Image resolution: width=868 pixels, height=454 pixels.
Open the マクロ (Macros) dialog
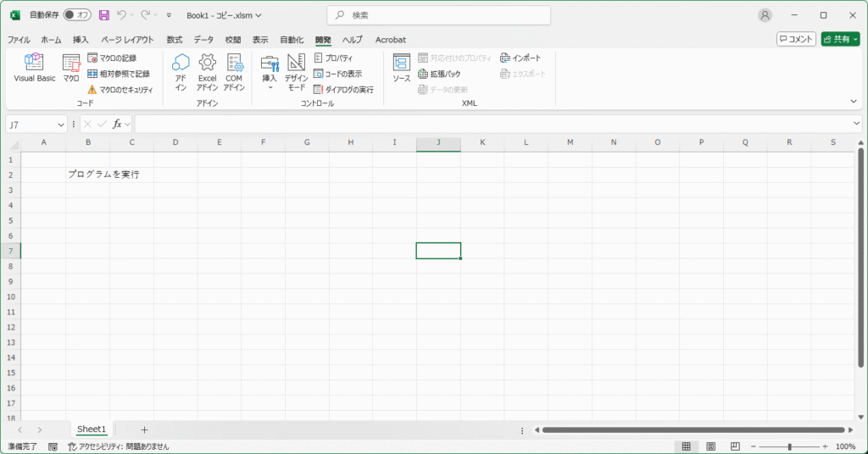click(71, 67)
